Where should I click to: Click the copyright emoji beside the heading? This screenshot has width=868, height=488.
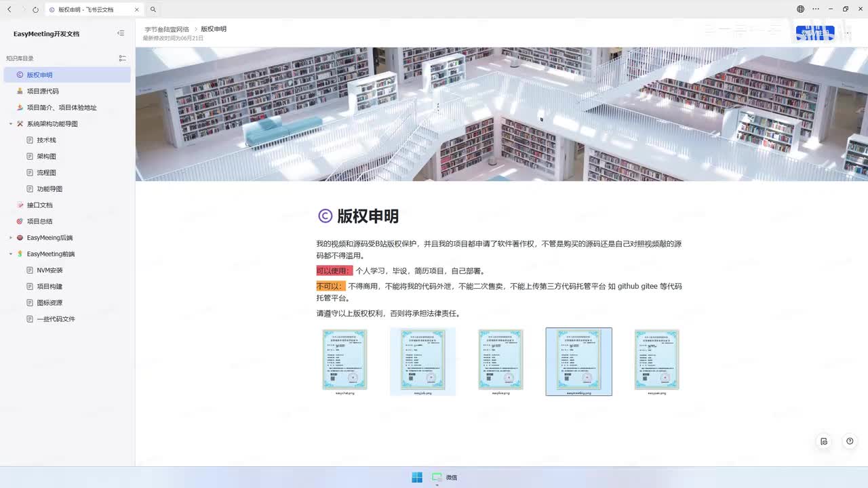[x=325, y=216]
